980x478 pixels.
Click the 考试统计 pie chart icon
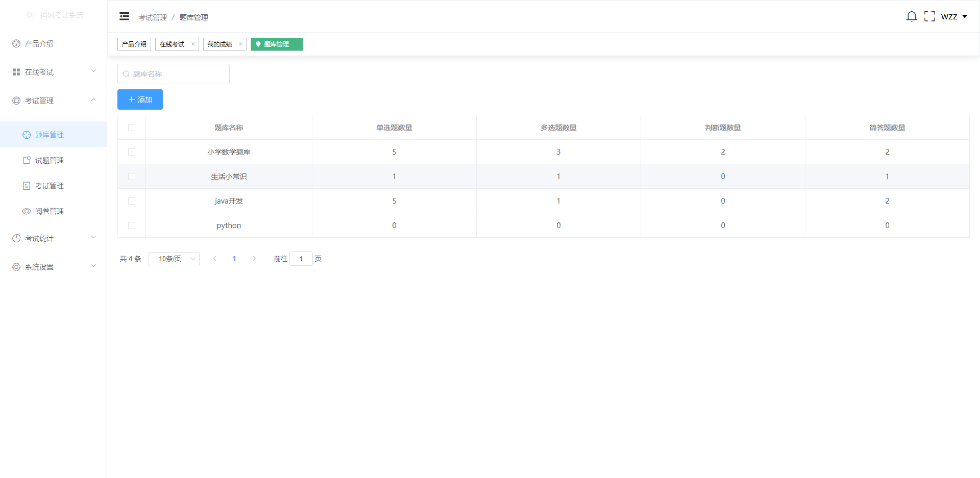(16, 239)
